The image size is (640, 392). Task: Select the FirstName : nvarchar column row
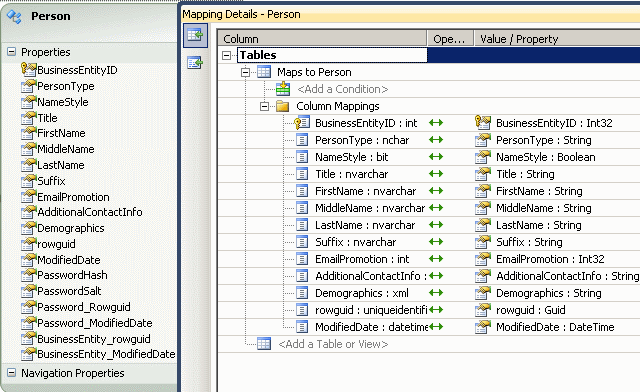[x=365, y=191]
